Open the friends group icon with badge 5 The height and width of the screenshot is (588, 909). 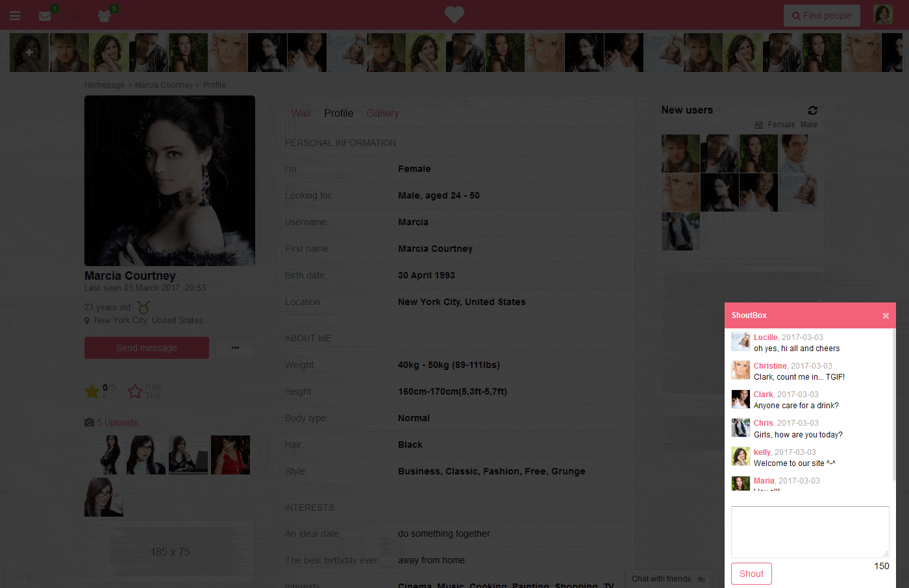[x=104, y=16]
